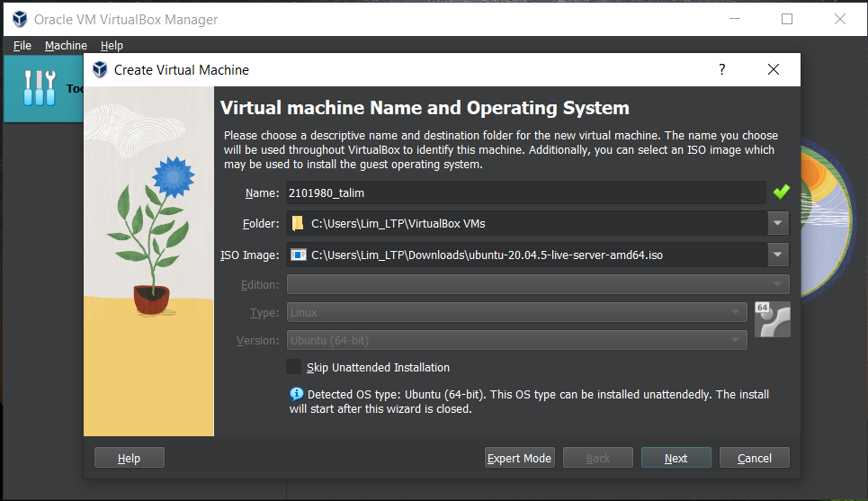Click the yellow folder icon in Folder field

tap(298, 224)
